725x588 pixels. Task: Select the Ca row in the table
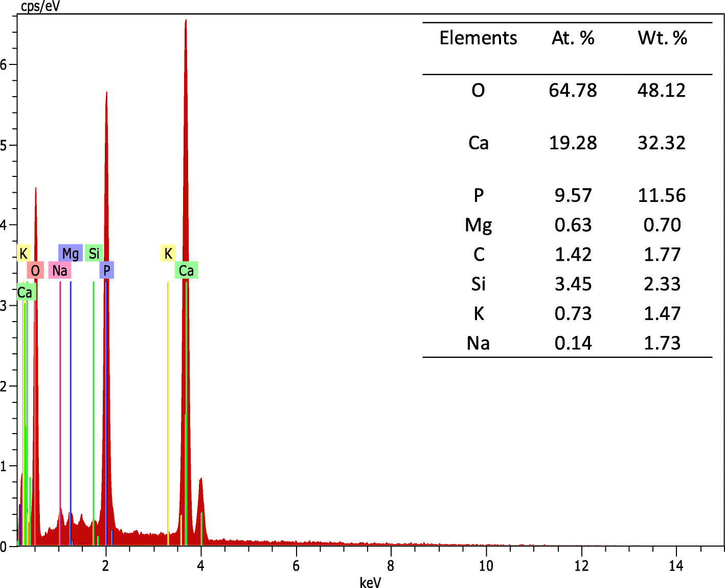click(568, 143)
